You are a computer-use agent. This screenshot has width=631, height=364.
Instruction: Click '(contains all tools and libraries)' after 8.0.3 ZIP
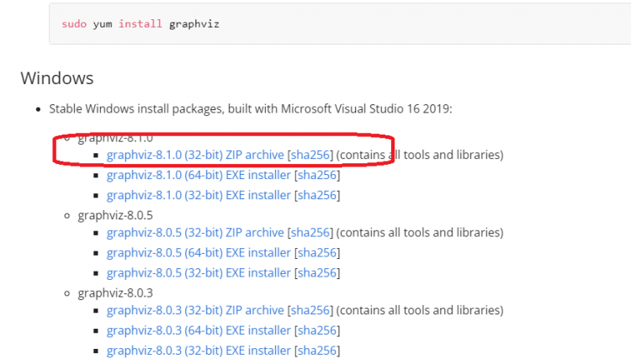click(x=420, y=310)
